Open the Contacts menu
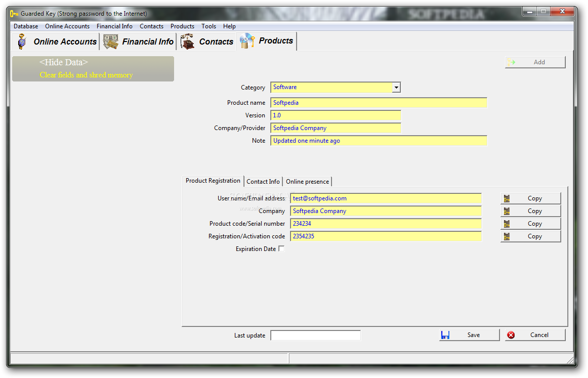Image resolution: width=588 pixels, height=378 pixels. tap(151, 26)
